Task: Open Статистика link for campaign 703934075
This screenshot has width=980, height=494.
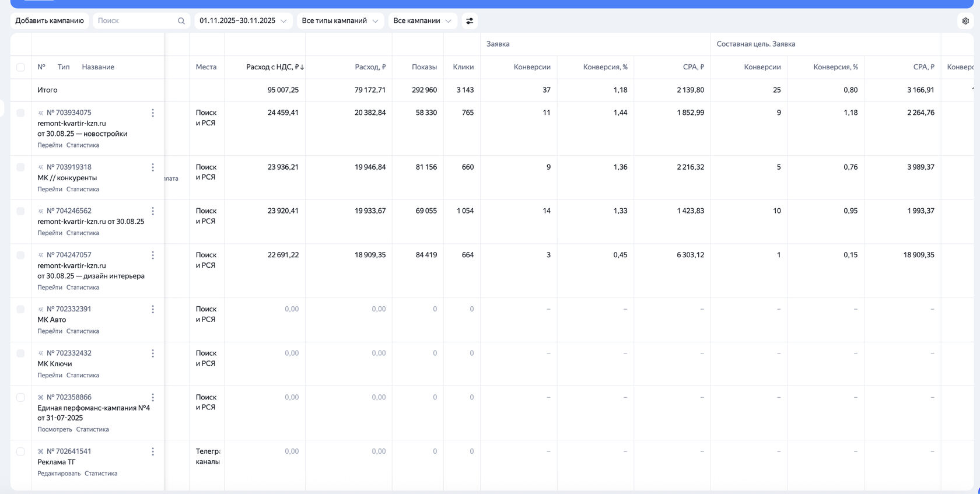Action: pyautogui.click(x=83, y=145)
